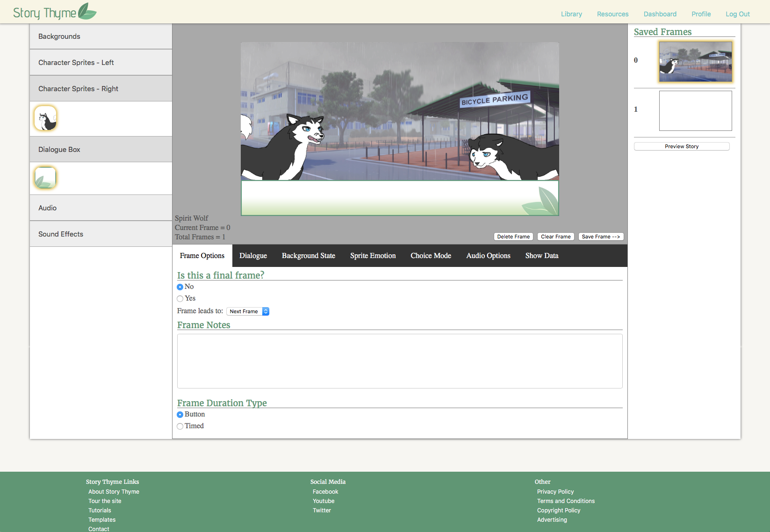Click the dialogue box in the preview

[x=400, y=198]
